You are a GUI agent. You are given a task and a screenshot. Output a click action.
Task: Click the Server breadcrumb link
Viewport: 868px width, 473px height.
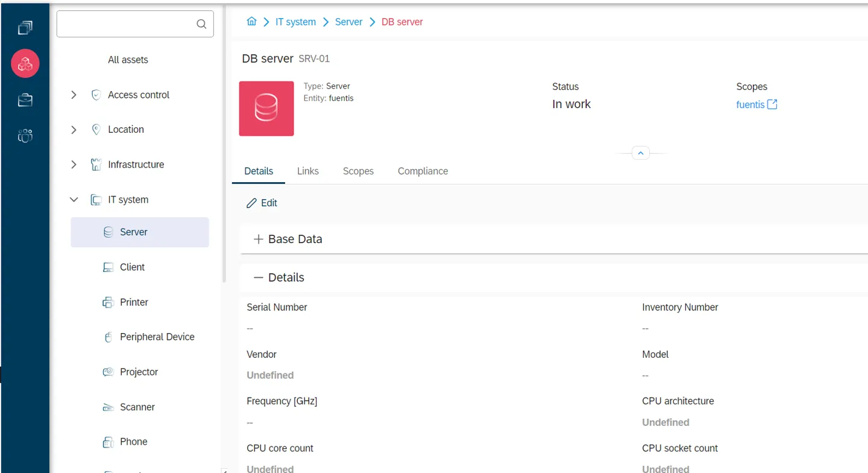349,22
